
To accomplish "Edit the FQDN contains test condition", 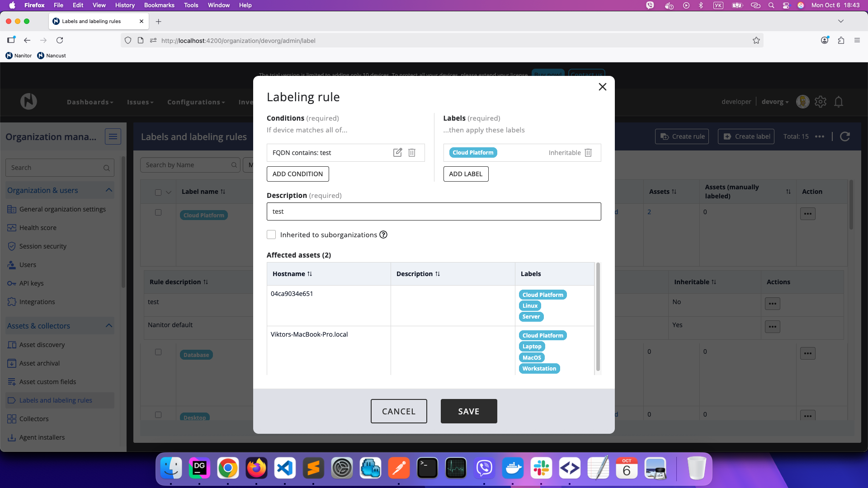I will point(397,153).
